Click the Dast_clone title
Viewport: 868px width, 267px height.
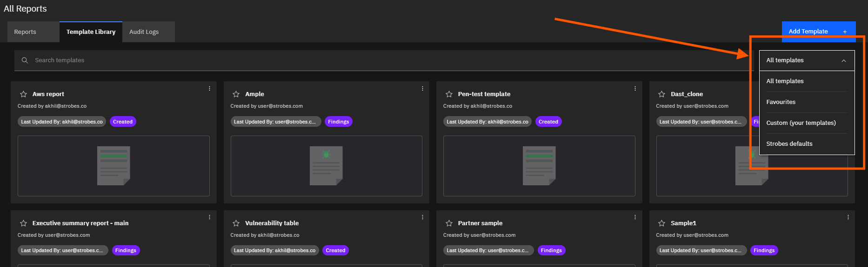pyautogui.click(x=687, y=94)
